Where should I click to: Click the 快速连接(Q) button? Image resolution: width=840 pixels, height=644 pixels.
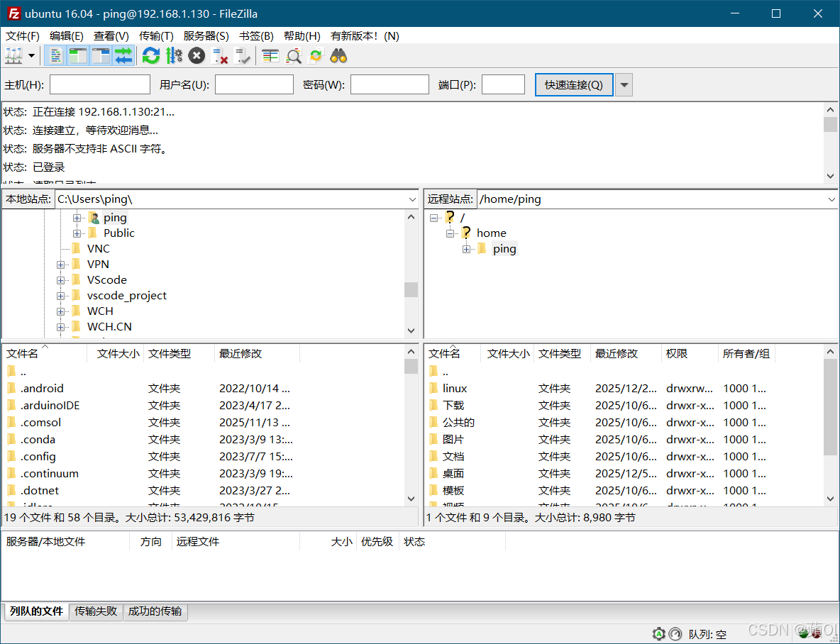pos(574,84)
